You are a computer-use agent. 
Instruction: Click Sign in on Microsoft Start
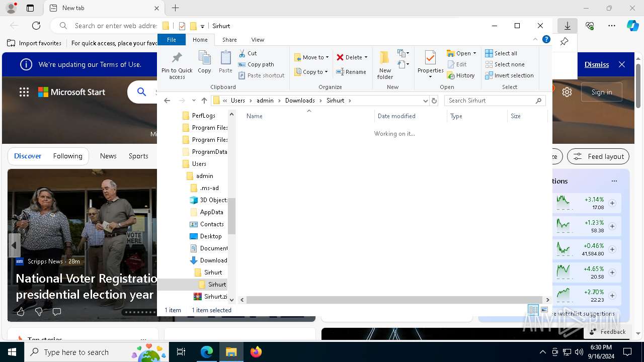[602, 92]
